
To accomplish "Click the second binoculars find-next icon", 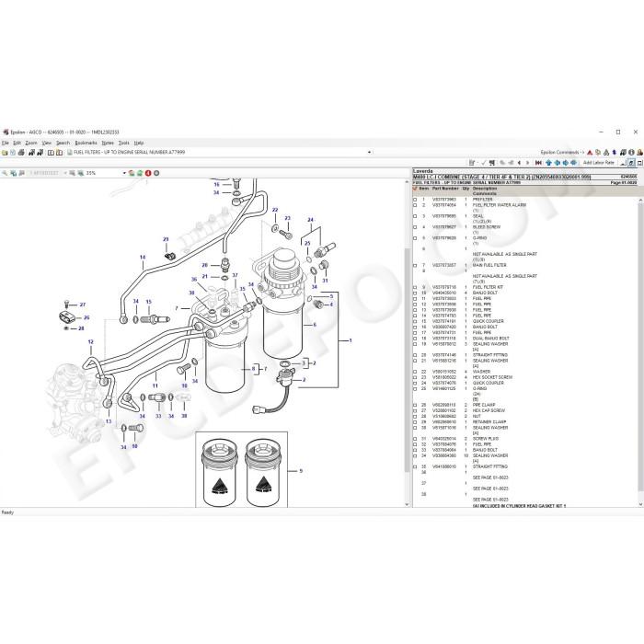I will pos(40,153).
